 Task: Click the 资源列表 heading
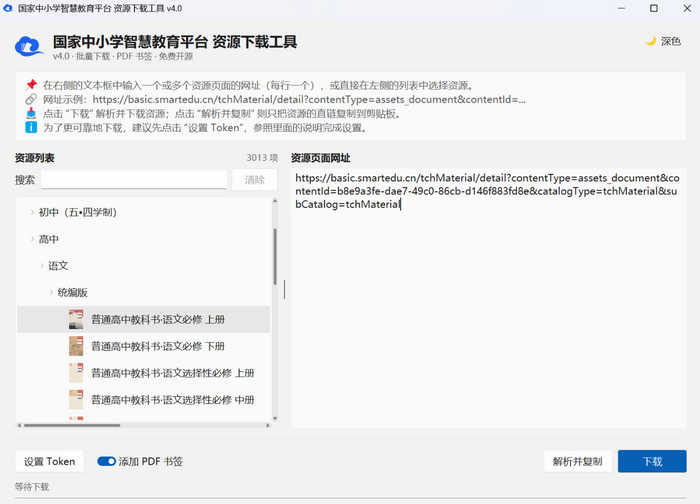(34, 158)
